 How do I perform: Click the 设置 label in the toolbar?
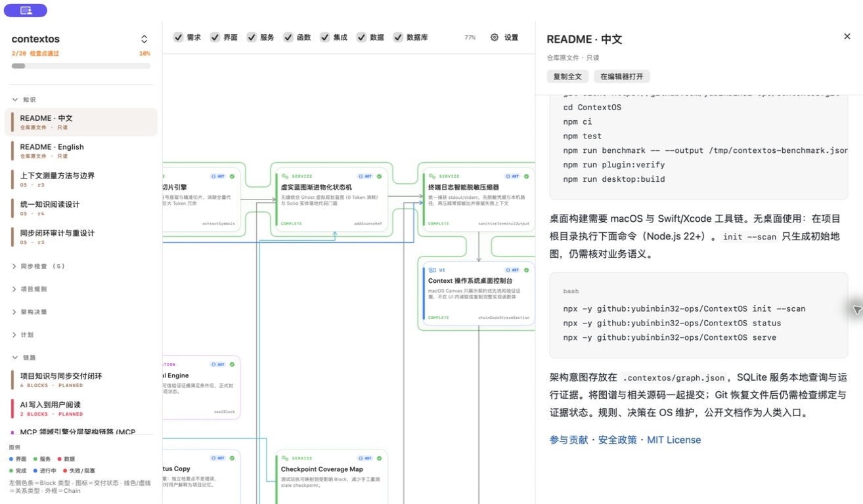pos(511,37)
